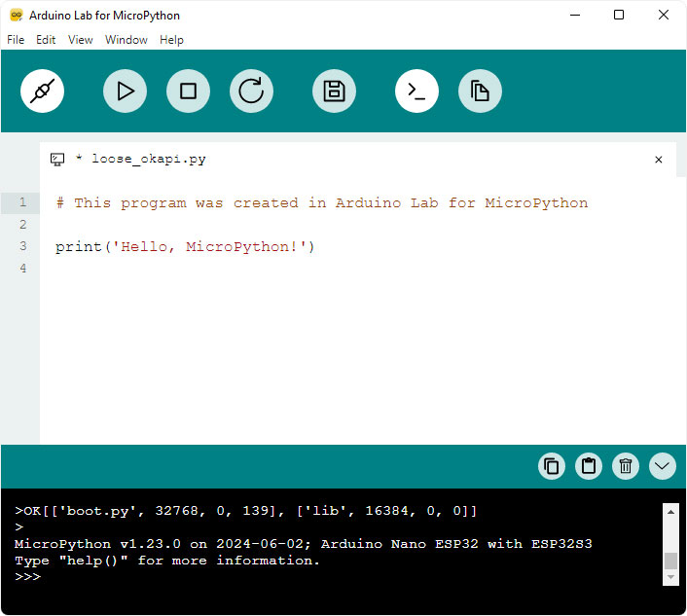Image resolution: width=687 pixels, height=616 pixels.
Task: Reset the board with the reload icon
Action: [251, 91]
